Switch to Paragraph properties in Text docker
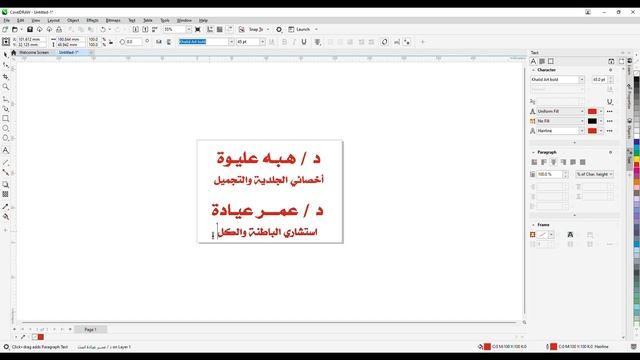Viewport: 640px width, 360px height. tap(542, 61)
